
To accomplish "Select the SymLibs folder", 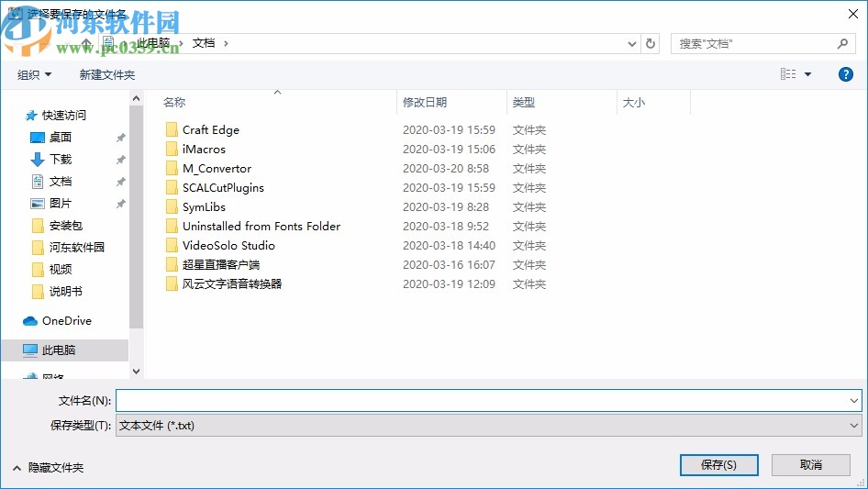I will click(205, 207).
